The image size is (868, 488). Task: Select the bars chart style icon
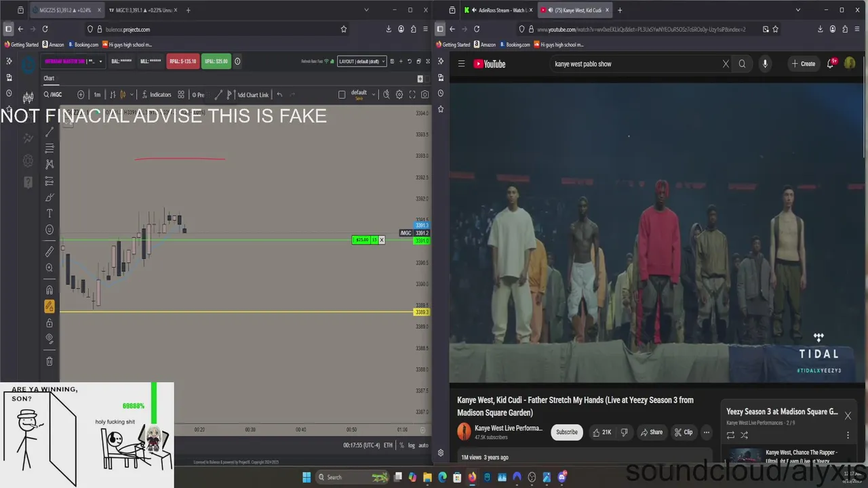pos(113,95)
